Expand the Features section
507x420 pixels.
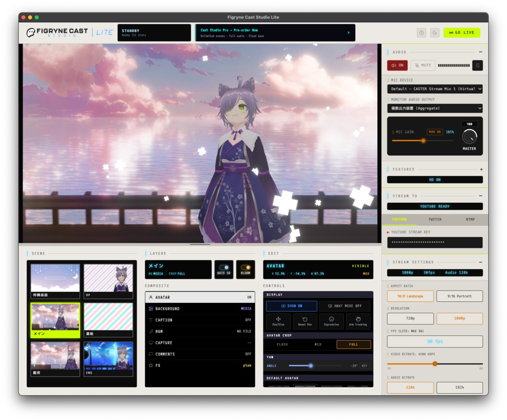coord(481,169)
